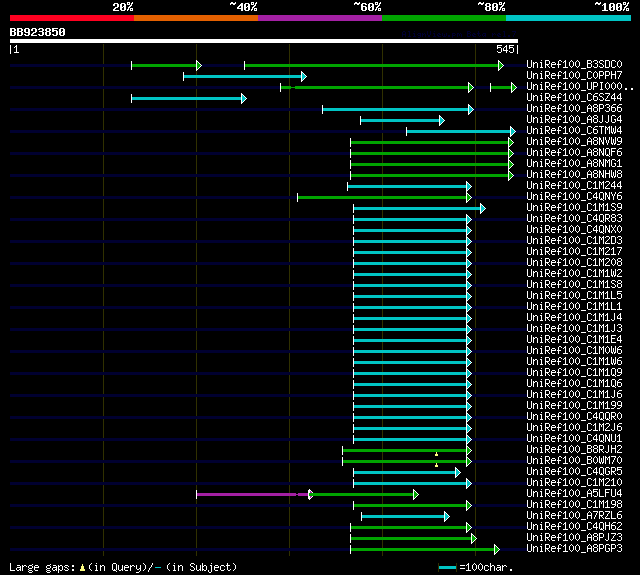Open hit UniRef100_A7RZL6
640x575 pixels.
point(574,516)
